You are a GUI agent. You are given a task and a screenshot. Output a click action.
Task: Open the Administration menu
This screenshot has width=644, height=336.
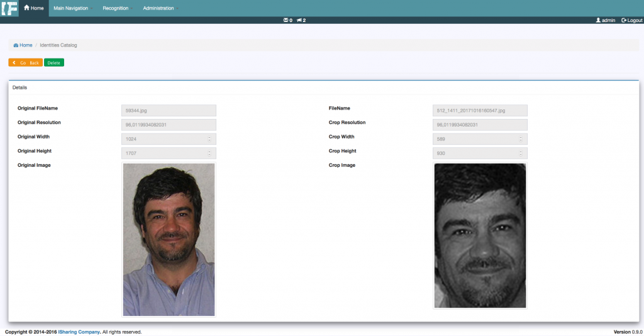click(x=160, y=8)
